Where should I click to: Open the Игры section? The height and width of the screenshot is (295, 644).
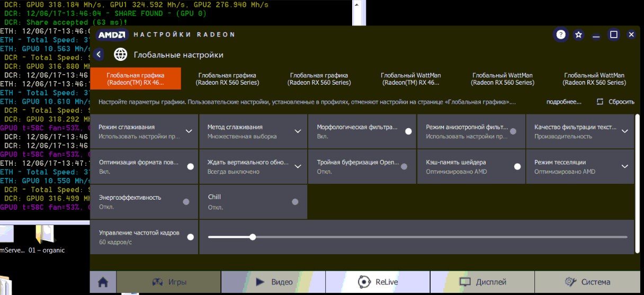pyautogui.click(x=168, y=282)
